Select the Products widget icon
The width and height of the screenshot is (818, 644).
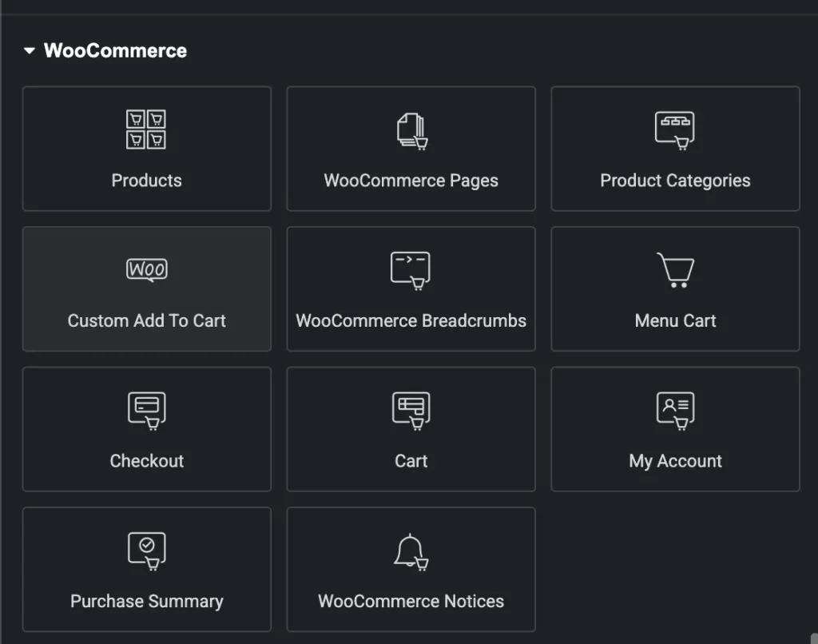tap(146, 129)
